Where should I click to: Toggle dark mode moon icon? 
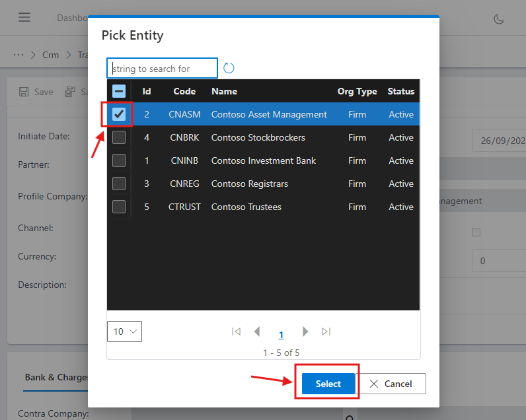(x=499, y=18)
